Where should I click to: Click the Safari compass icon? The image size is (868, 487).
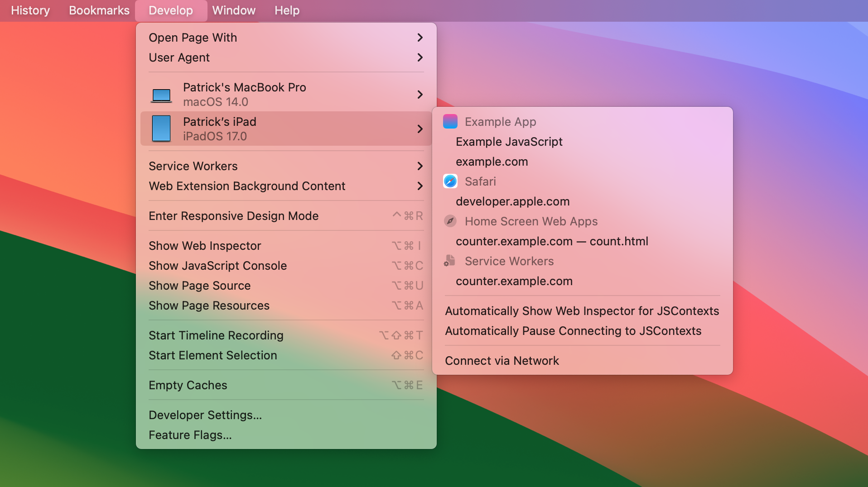[450, 181]
